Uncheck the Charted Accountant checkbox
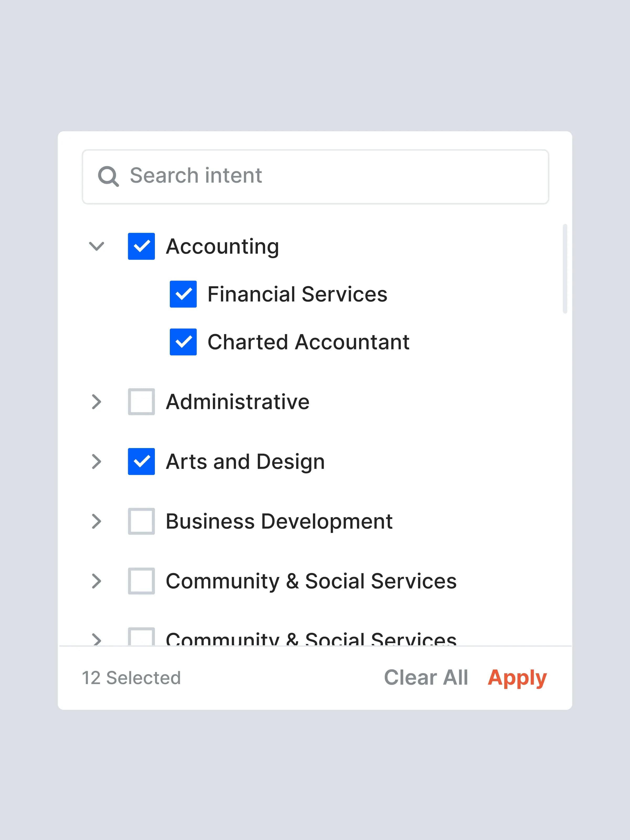The width and height of the screenshot is (630, 840). click(183, 342)
